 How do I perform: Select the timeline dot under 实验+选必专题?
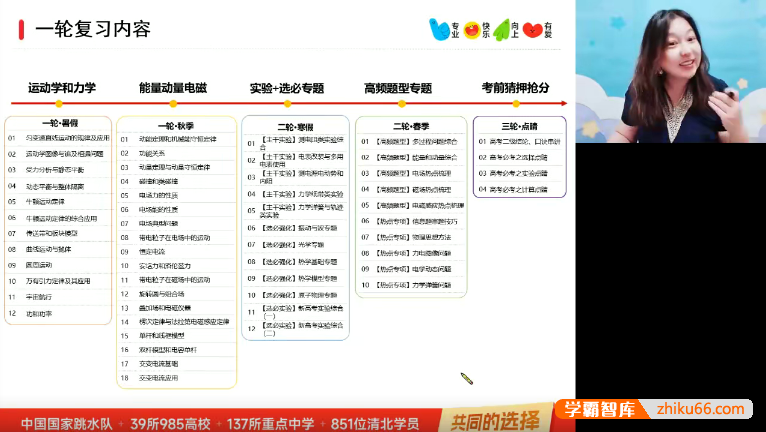[287, 104]
